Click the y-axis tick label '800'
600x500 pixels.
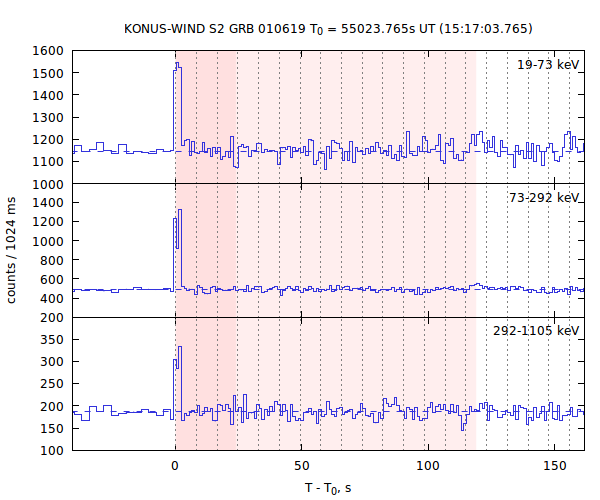(x=52, y=261)
